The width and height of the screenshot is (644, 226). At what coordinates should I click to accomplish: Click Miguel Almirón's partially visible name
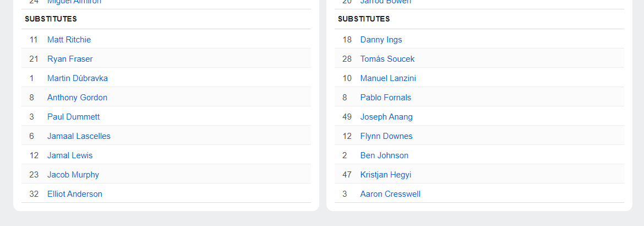[x=74, y=2]
